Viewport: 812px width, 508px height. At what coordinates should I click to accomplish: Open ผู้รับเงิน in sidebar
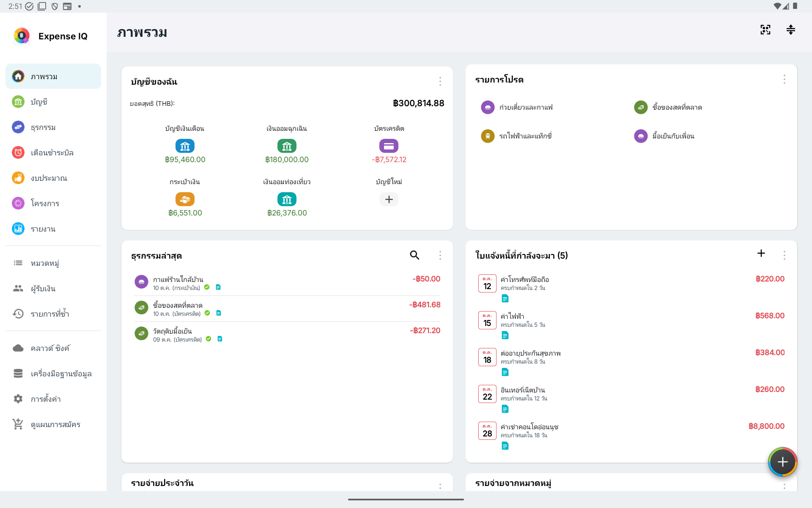pyautogui.click(x=53, y=289)
